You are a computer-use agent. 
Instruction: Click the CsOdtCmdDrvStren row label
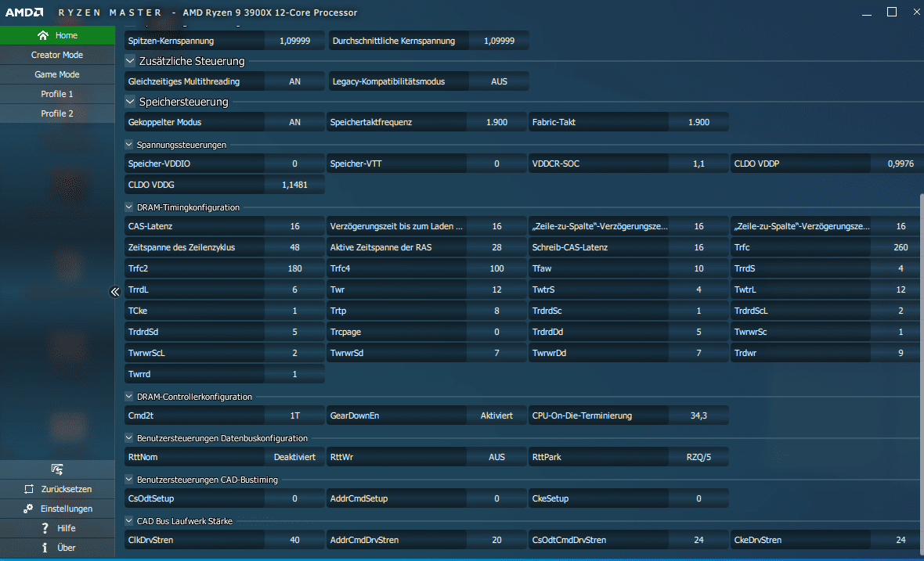tap(569, 540)
